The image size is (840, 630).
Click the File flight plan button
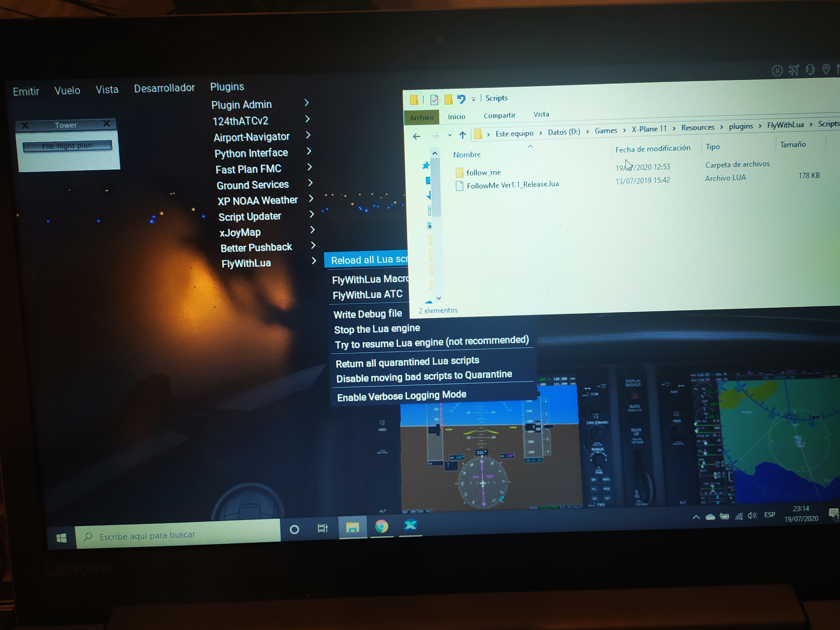67,146
